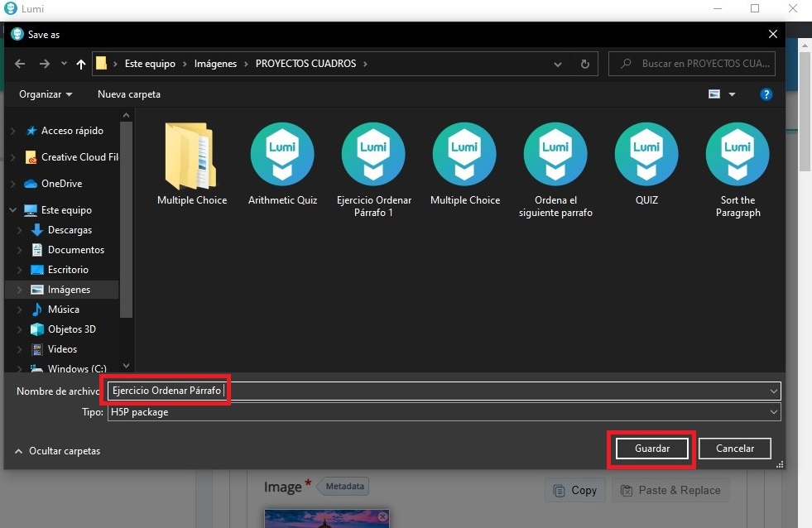Click the back navigation arrow

(x=20, y=64)
